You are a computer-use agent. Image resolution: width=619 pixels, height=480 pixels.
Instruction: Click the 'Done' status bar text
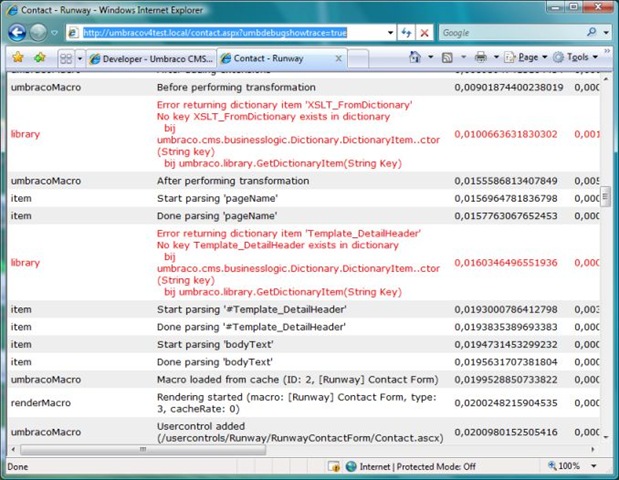click(17, 467)
